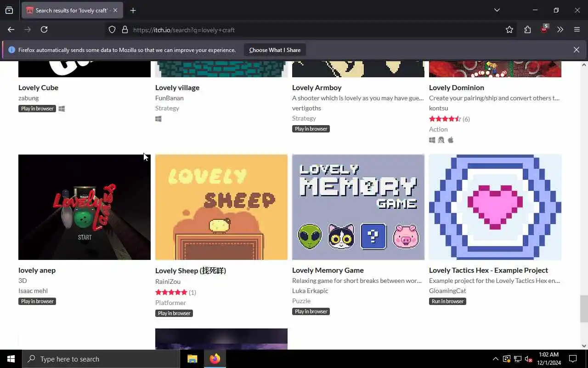Open the lovely anep game title
The height and width of the screenshot is (368, 588).
coord(37,270)
